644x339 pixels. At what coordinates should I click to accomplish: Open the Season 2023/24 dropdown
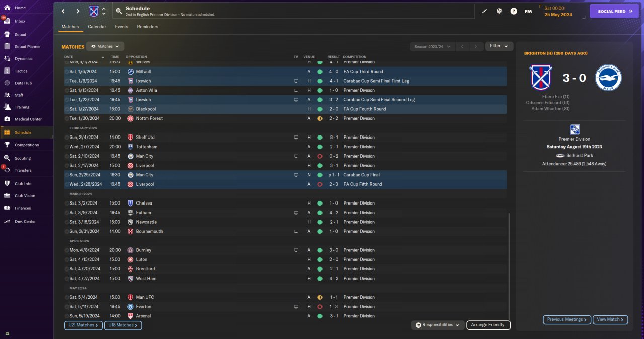tap(432, 46)
